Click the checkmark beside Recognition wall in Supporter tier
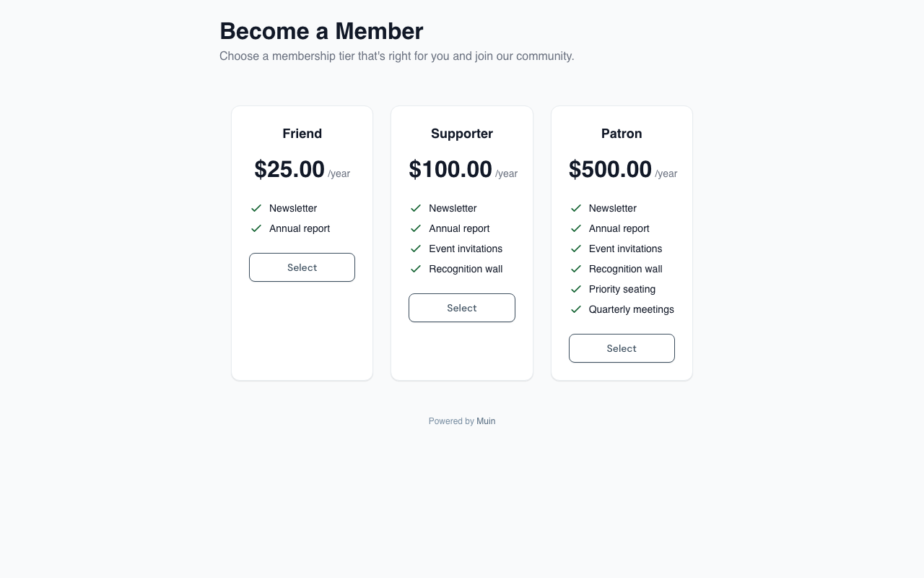Viewport: 924px width, 578px height. (x=416, y=269)
